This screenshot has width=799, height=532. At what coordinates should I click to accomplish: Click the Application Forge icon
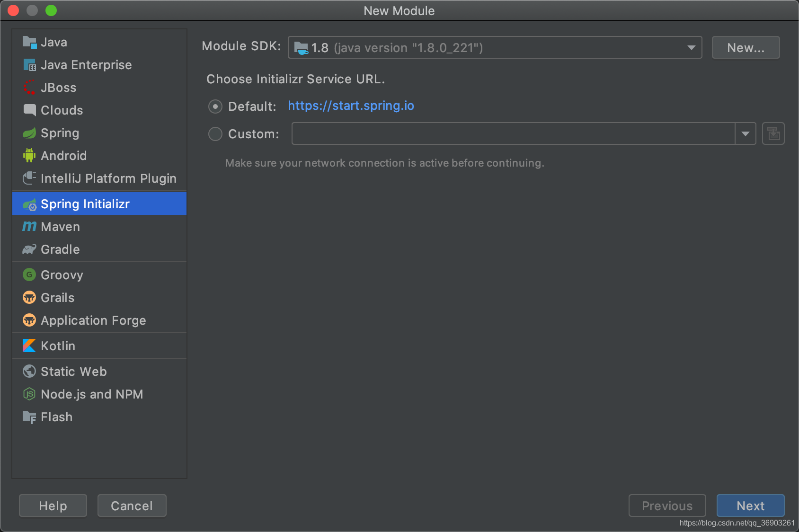click(29, 320)
